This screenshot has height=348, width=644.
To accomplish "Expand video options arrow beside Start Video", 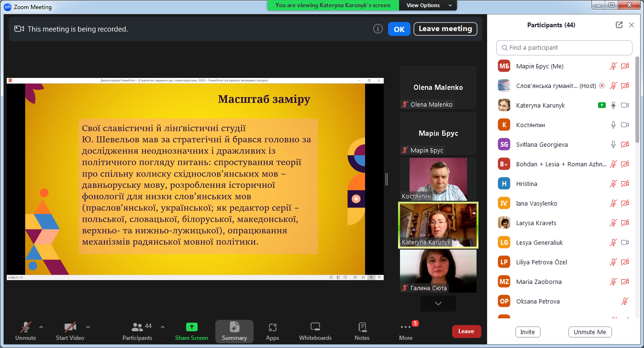I will point(88,327).
